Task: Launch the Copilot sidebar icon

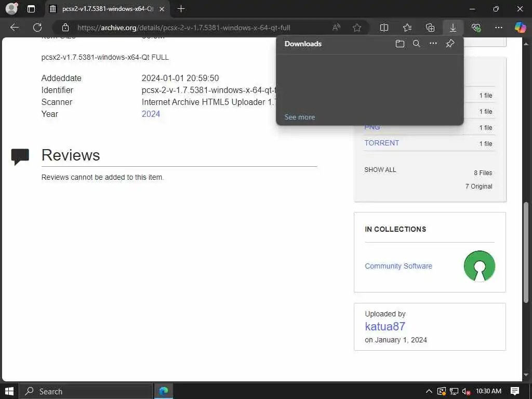Action: (520, 28)
